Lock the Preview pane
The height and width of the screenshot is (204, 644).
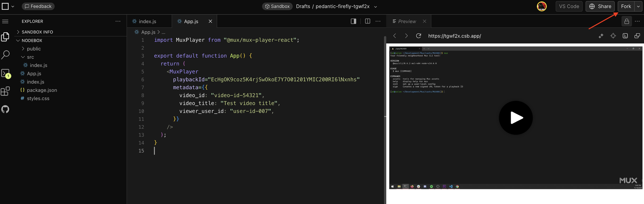point(627,21)
